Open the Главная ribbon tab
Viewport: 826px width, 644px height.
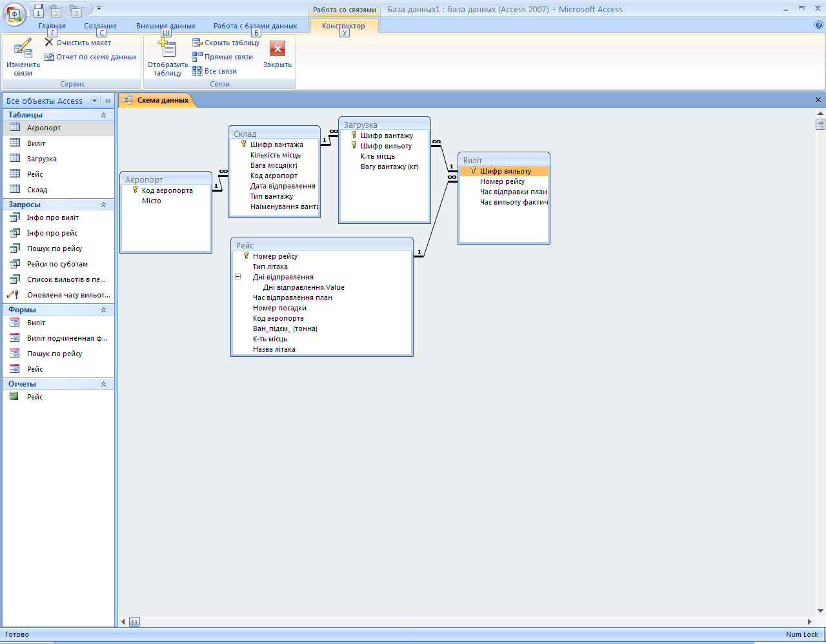52,26
